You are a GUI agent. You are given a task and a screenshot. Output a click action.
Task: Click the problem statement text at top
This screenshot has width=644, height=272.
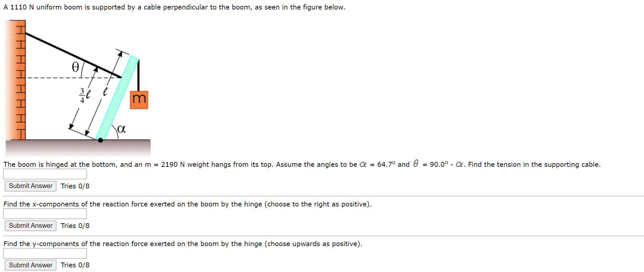point(174,7)
